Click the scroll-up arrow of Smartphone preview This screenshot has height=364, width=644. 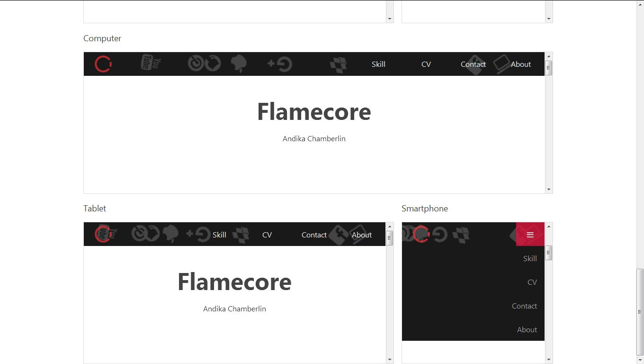[x=549, y=227]
